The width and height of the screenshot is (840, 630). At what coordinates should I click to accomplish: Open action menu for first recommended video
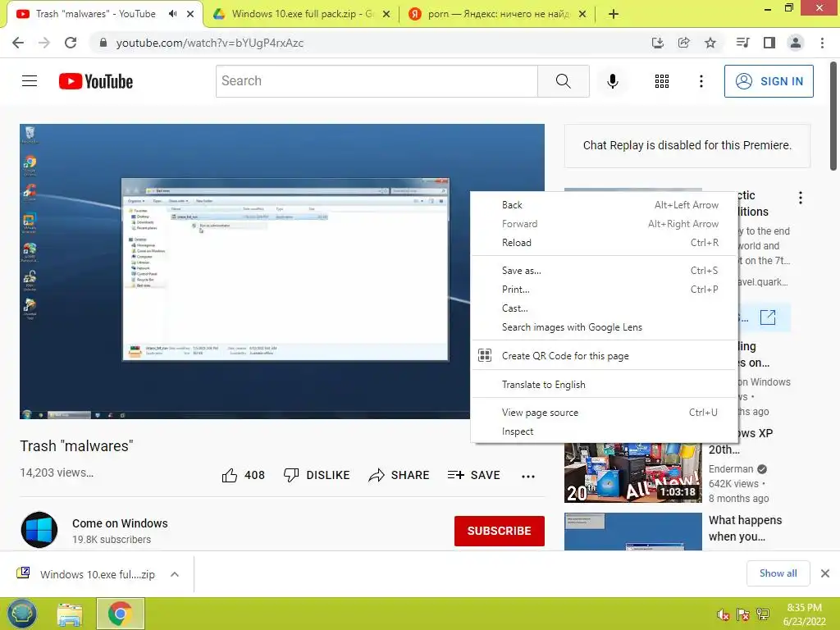point(801,198)
